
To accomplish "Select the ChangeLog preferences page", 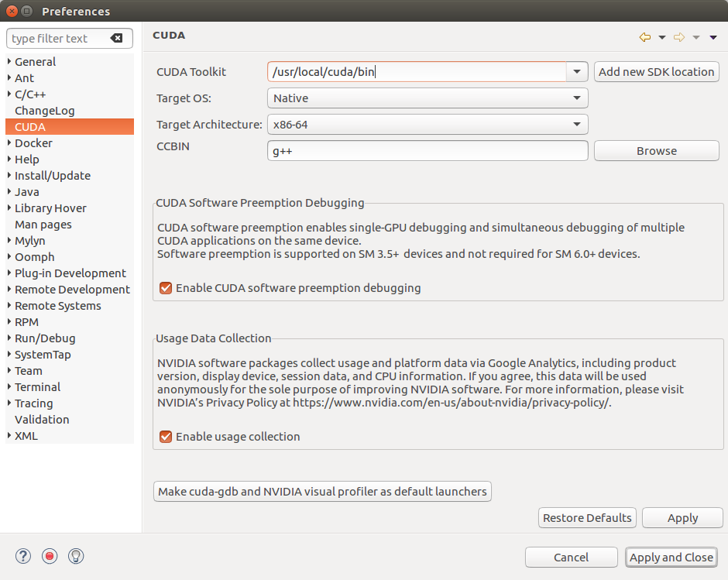I will tap(45, 111).
